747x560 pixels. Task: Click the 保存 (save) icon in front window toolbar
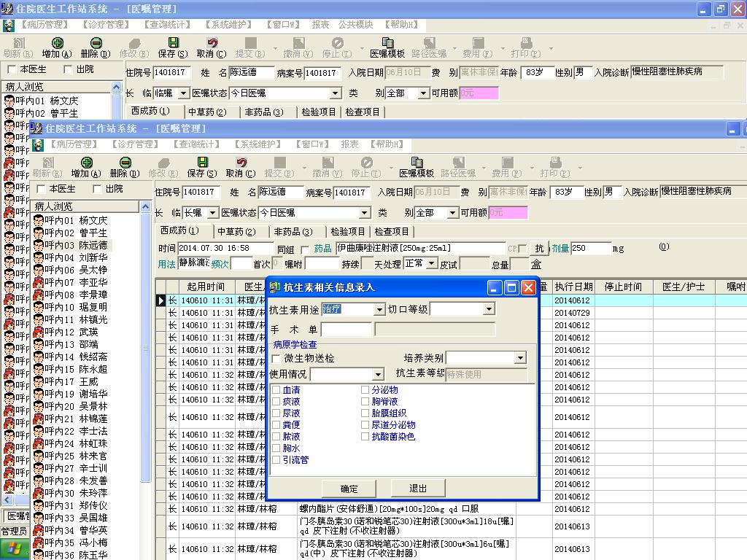202,163
